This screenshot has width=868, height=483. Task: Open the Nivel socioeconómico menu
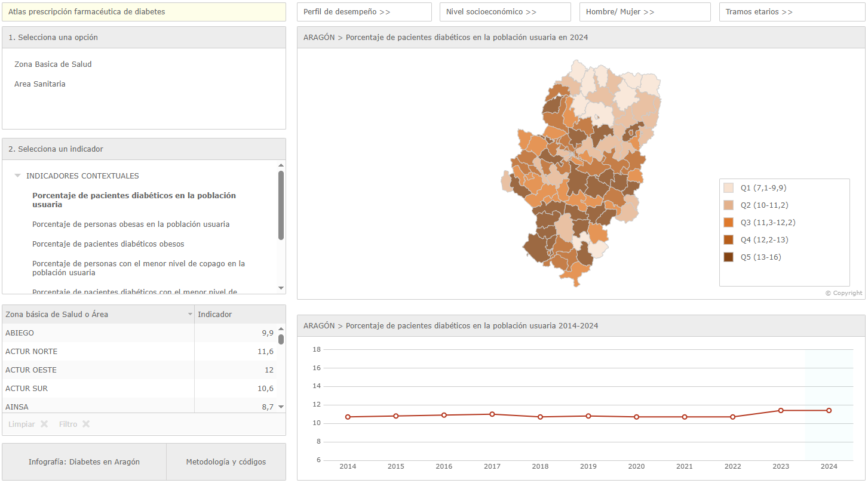(505, 12)
